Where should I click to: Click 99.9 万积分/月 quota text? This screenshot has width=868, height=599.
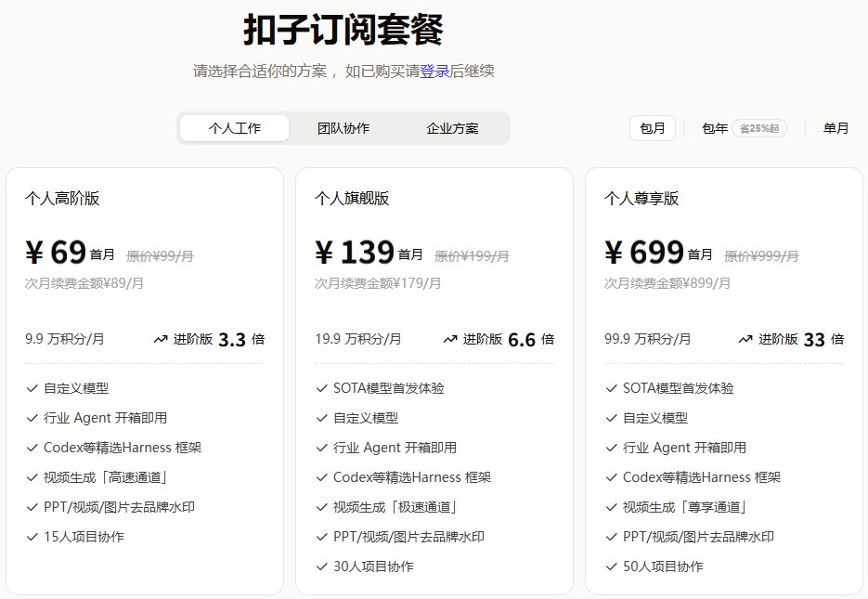647,338
